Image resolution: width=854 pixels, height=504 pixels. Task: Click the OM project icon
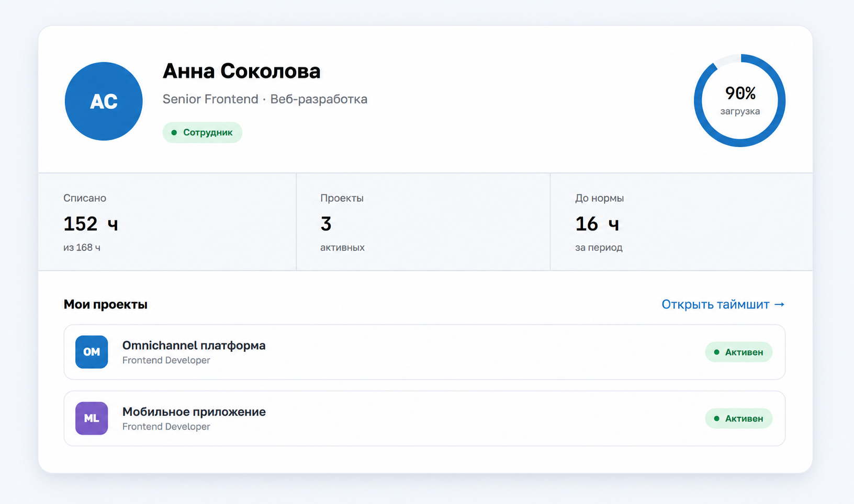92,352
